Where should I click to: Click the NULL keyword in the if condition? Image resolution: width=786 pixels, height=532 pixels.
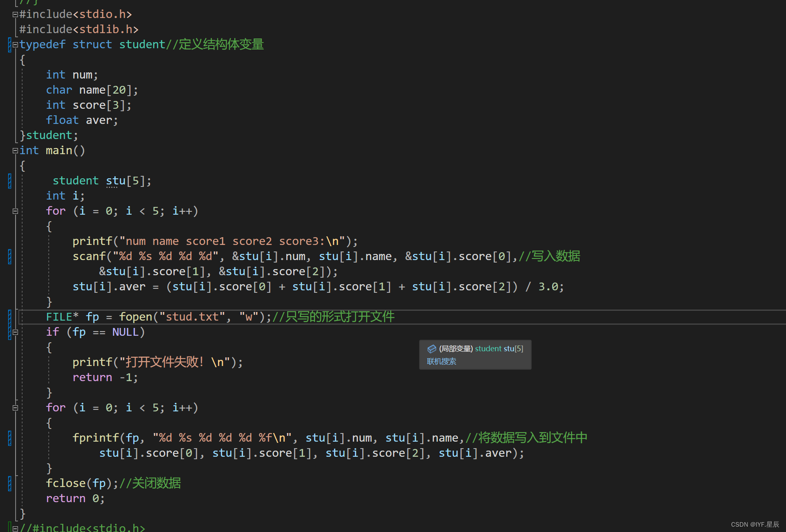point(125,332)
